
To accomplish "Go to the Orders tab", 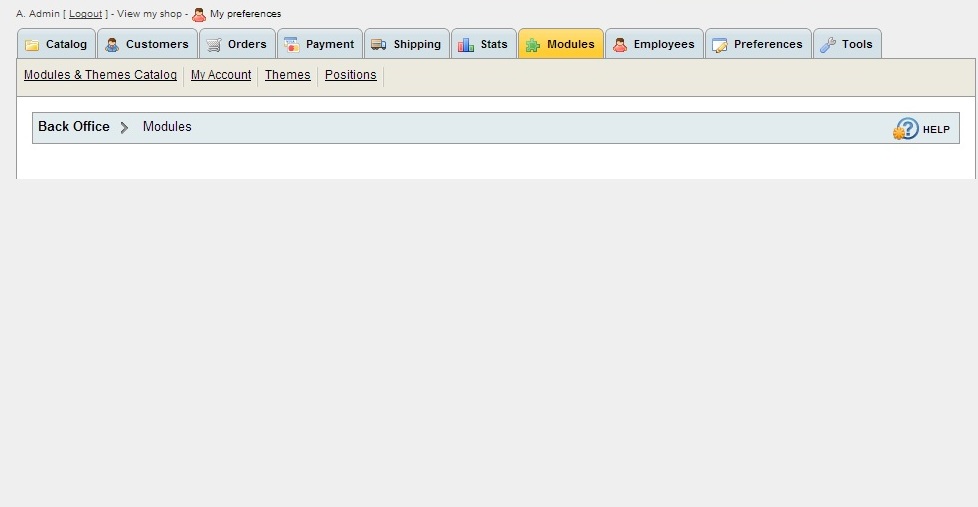I will 238,44.
